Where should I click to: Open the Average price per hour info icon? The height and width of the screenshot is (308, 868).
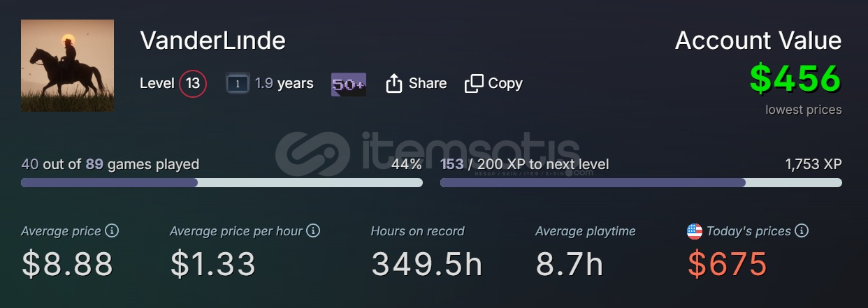pyautogui.click(x=313, y=230)
